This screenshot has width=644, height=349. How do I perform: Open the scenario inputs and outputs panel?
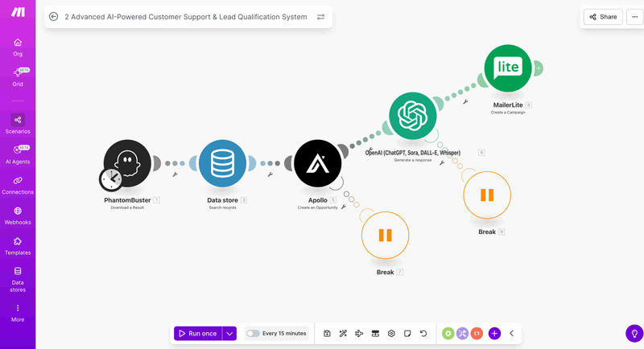[375, 334]
